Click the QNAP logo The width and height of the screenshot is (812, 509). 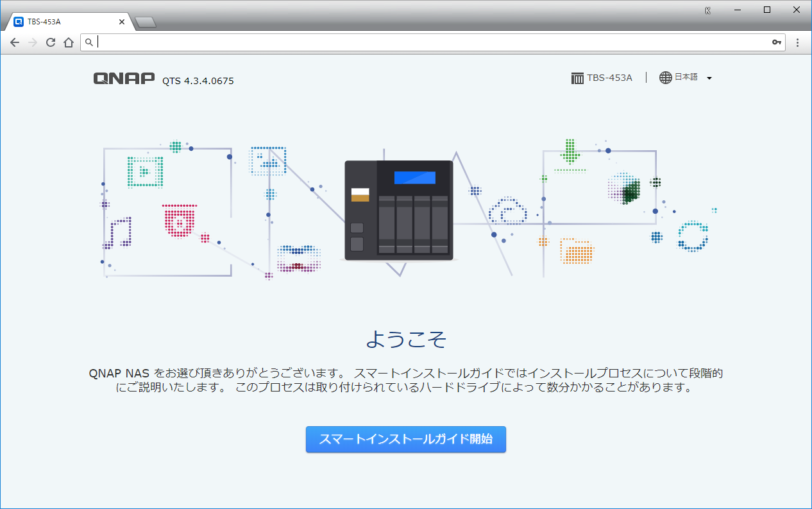(x=124, y=78)
